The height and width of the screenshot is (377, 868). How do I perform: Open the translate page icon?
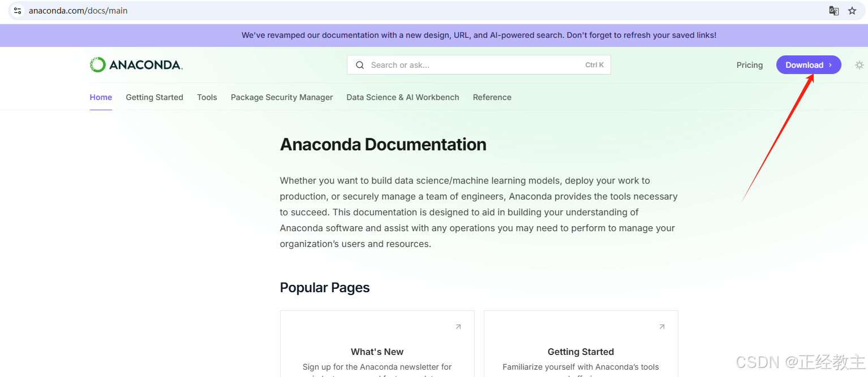(x=833, y=11)
